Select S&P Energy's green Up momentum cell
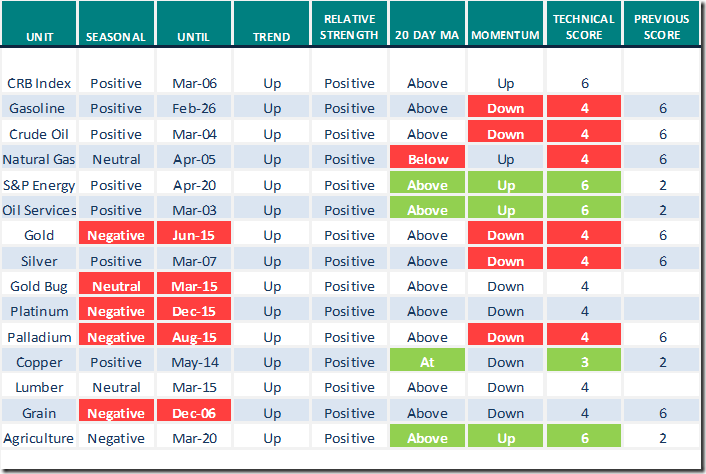This screenshot has height=474, width=706. (x=505, y=185)
